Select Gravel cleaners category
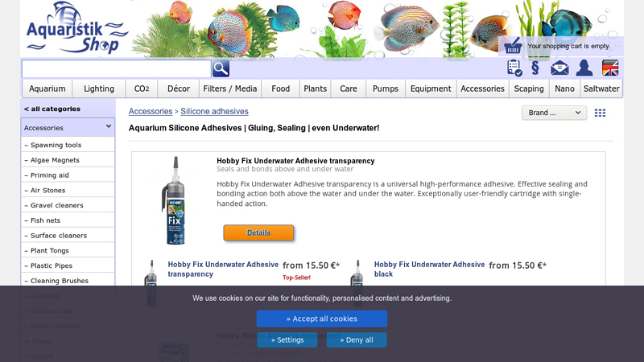 click(x=68, y=205)
